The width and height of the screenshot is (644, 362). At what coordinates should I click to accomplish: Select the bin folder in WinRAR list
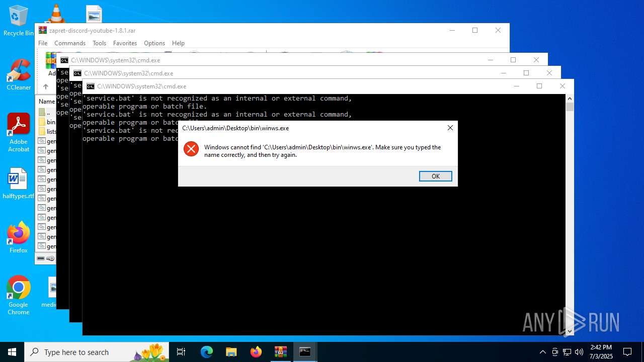(47, 122)
